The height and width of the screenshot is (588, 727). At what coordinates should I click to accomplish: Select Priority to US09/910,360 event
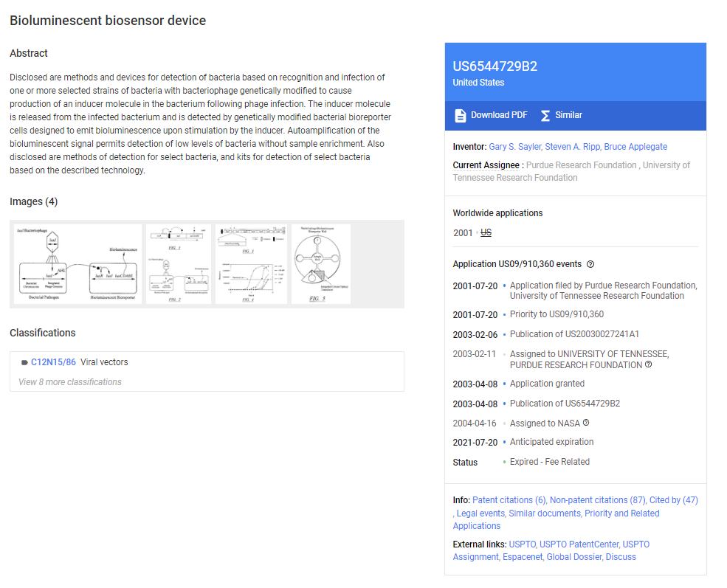557,314
